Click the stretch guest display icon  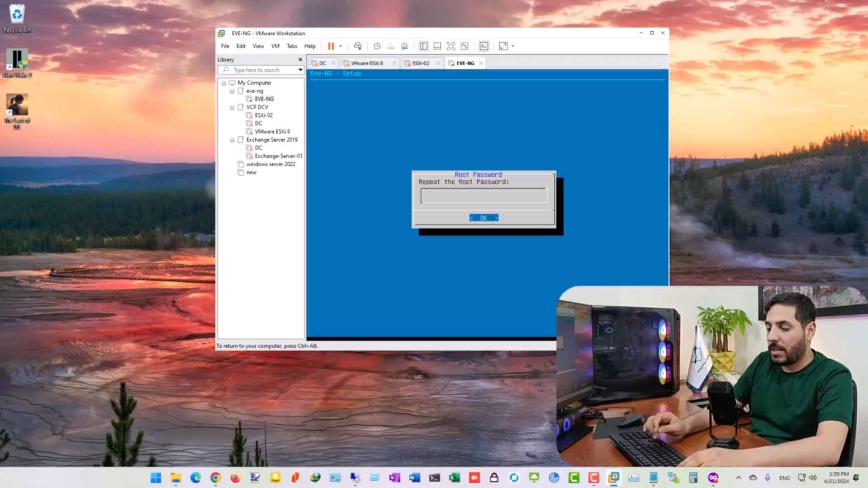click(x=503, y=46)
